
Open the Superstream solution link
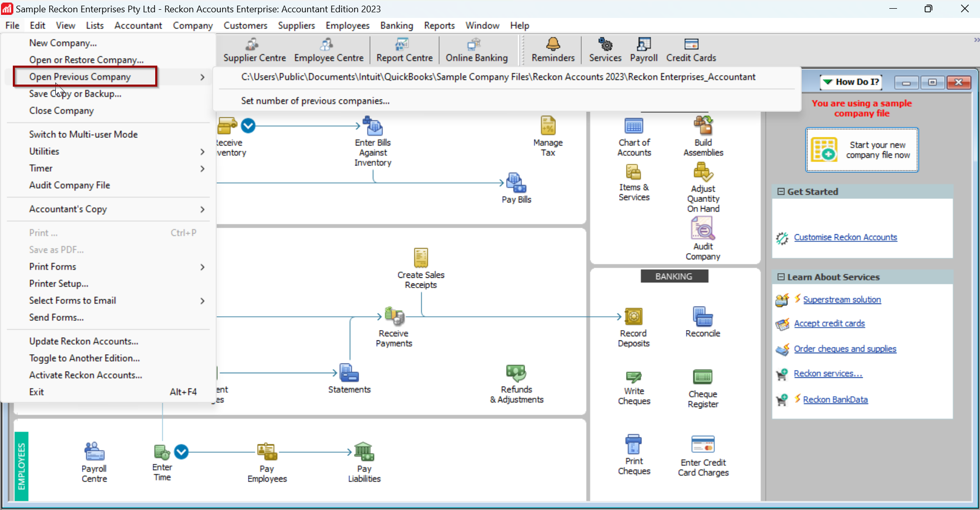coord(842,300)
